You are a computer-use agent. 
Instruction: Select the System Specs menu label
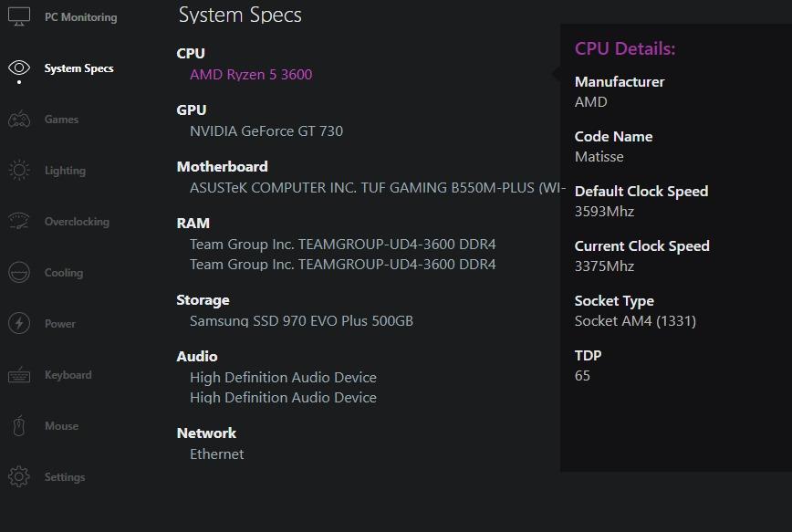point(78,68)
